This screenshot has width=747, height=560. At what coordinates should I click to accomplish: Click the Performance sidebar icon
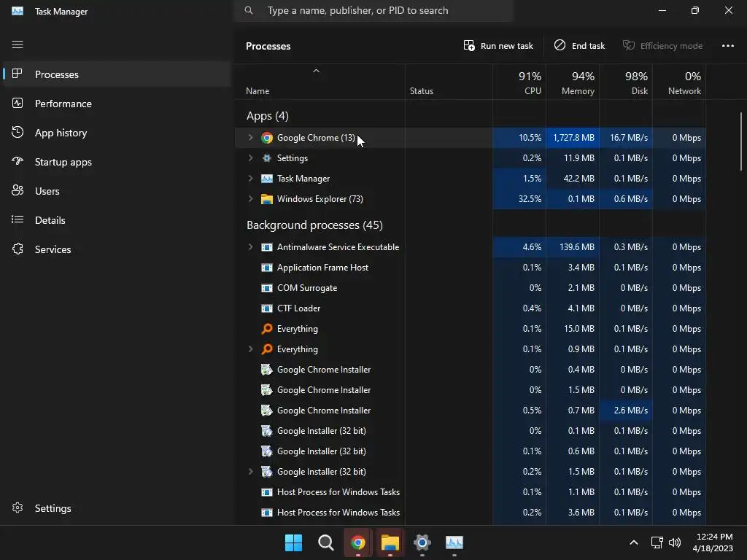pyautogui.click(x=18, y=104)
